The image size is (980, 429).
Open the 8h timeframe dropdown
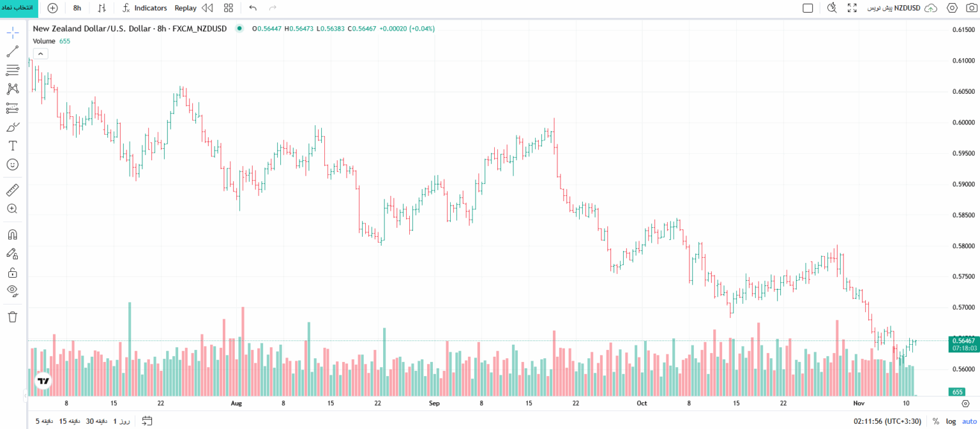[x=77, y=8]
